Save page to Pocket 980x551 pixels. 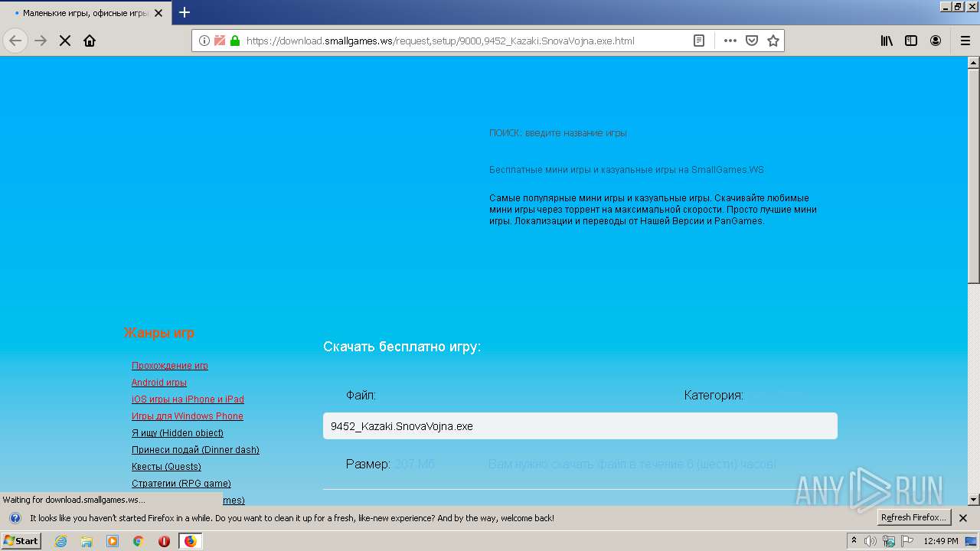[x=752, y=41]
